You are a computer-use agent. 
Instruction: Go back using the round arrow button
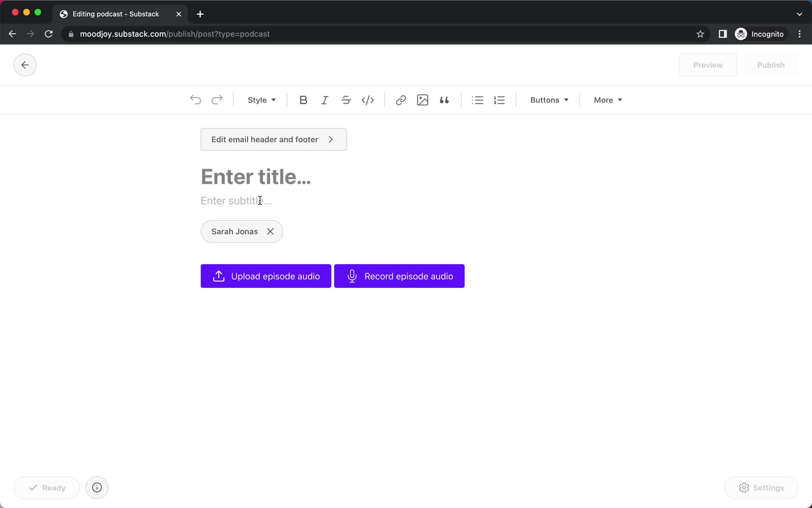[x=25, y=65]
